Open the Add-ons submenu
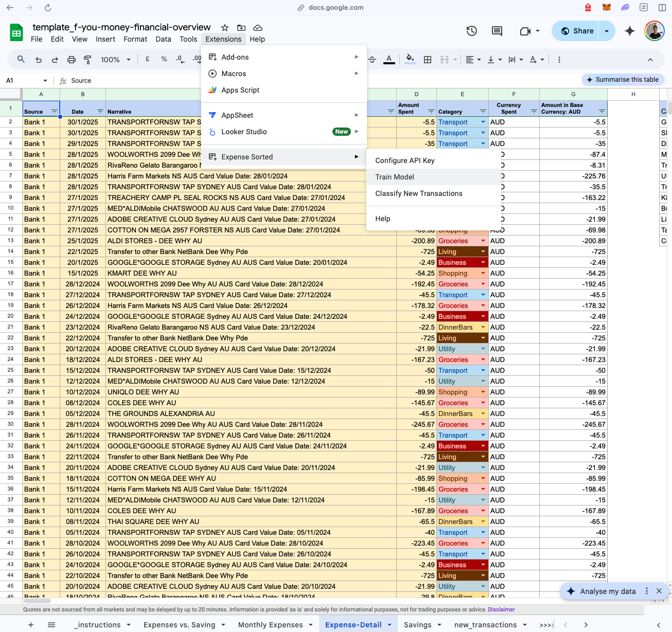 (x=284, y=57)
